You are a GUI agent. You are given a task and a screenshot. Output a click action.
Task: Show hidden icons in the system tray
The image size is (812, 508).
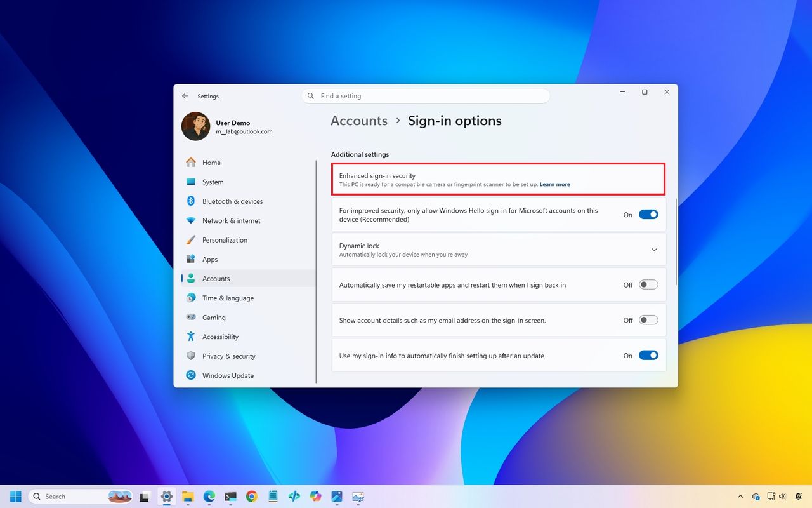tap(740, 497)
